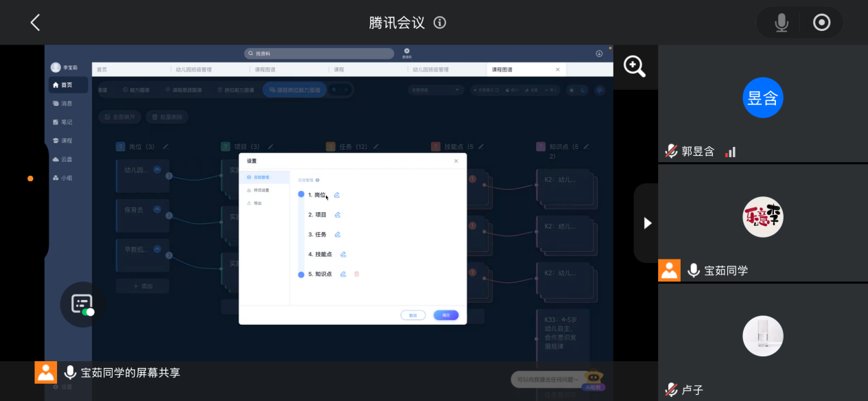Select 宝茹同学 participant avatar

point(763,217)
